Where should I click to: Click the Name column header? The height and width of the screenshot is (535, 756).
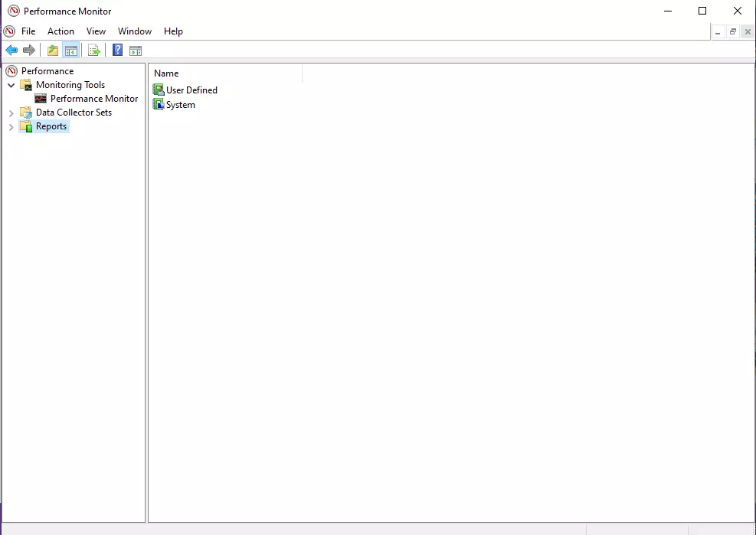pos(226,73)
